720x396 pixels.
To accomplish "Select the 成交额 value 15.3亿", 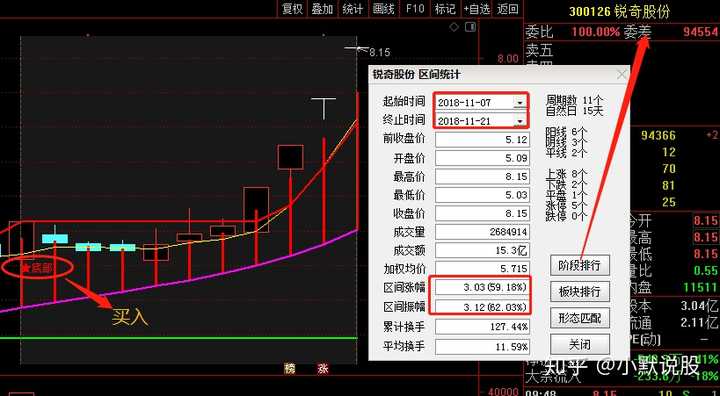I will [x=482, y=250].
